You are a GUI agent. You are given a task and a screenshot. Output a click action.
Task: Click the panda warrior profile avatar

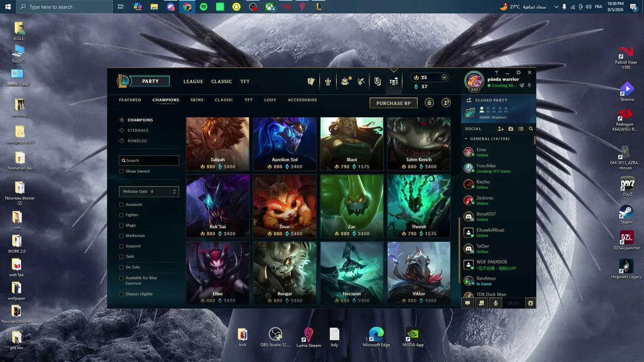click(x=474, y=81)
